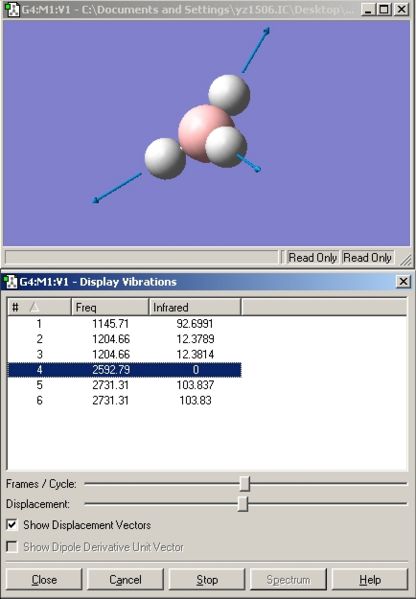
Task: Click the front-right white hydrogen atom
Action: [226, 147]
